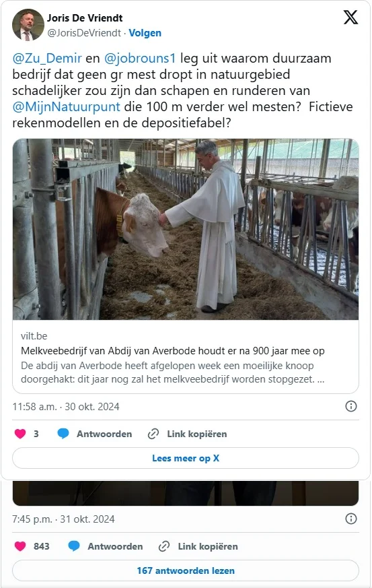Screen dimensions: 372x588
Task: Copy link via the chain icon in the second tweet
Action: tap(164, 546)
